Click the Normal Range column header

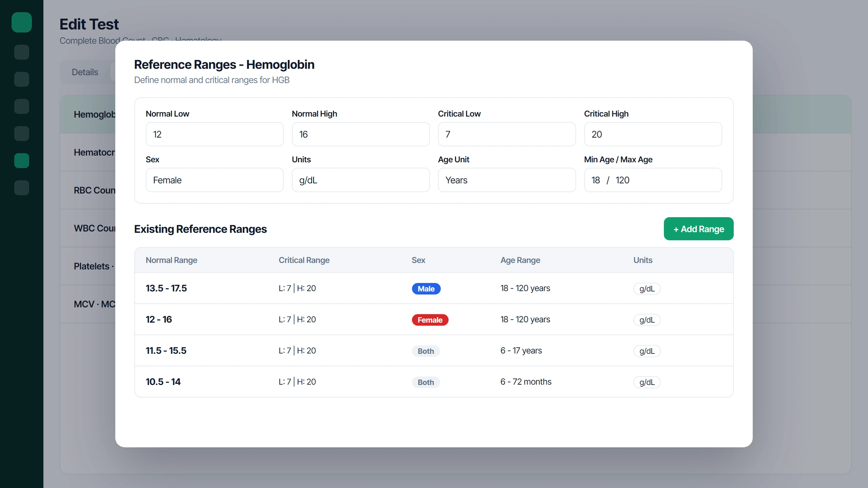172,260
